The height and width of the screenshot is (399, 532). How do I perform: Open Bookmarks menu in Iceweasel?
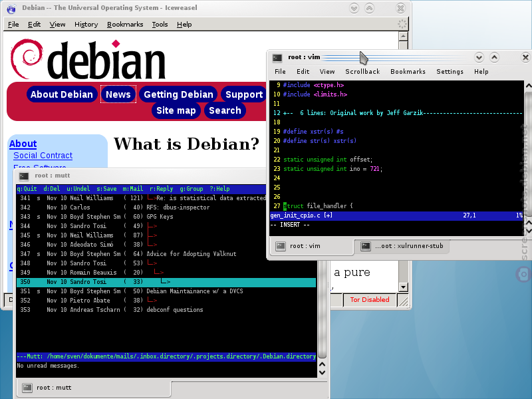point(125,25)
